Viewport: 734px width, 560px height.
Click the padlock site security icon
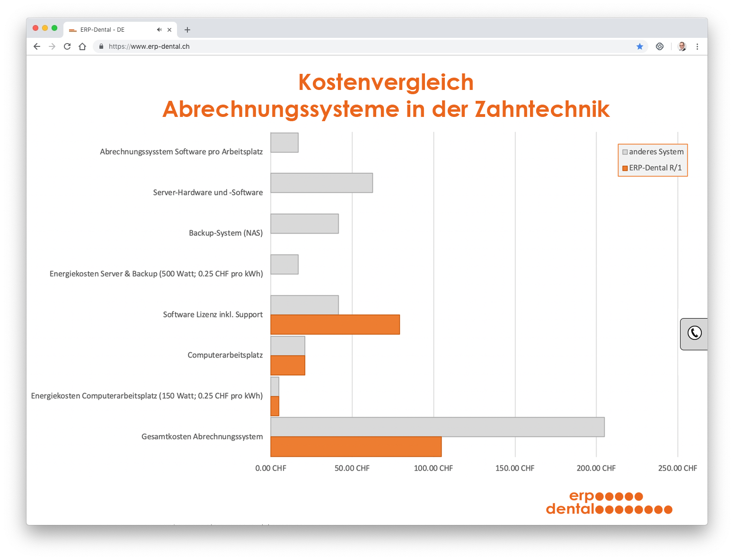101,46
